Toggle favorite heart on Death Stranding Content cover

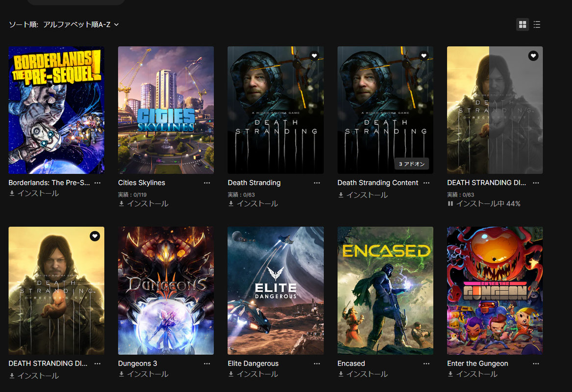pos(423,55)
